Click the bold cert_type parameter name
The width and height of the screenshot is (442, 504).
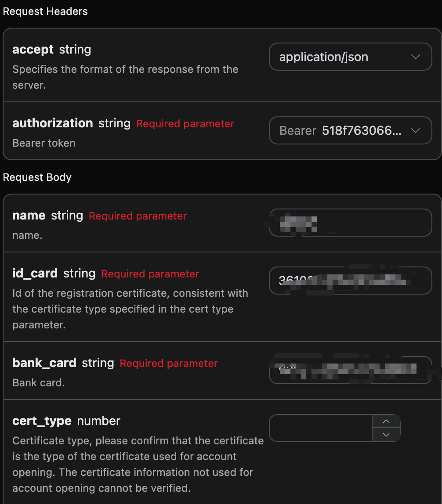click(x=42, y=421)
